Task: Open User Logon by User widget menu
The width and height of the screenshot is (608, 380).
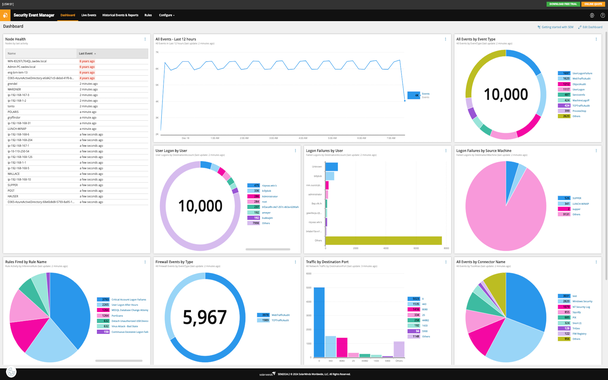Action: (295, 150)
